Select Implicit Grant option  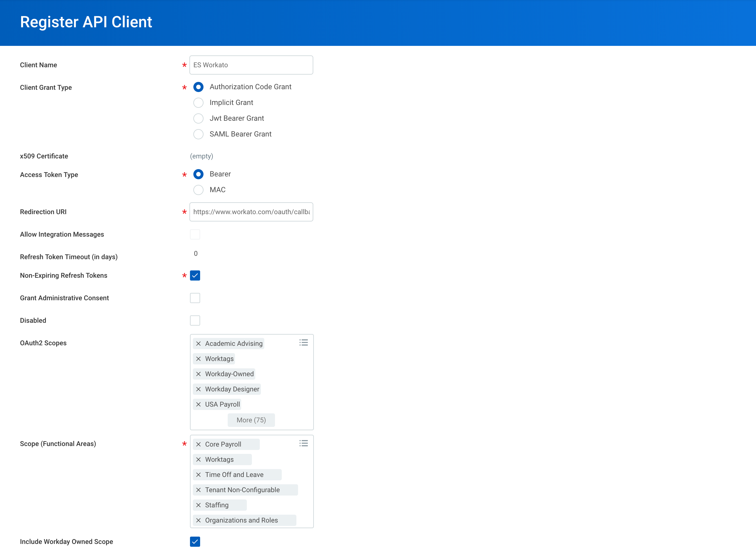coord(198,102)
